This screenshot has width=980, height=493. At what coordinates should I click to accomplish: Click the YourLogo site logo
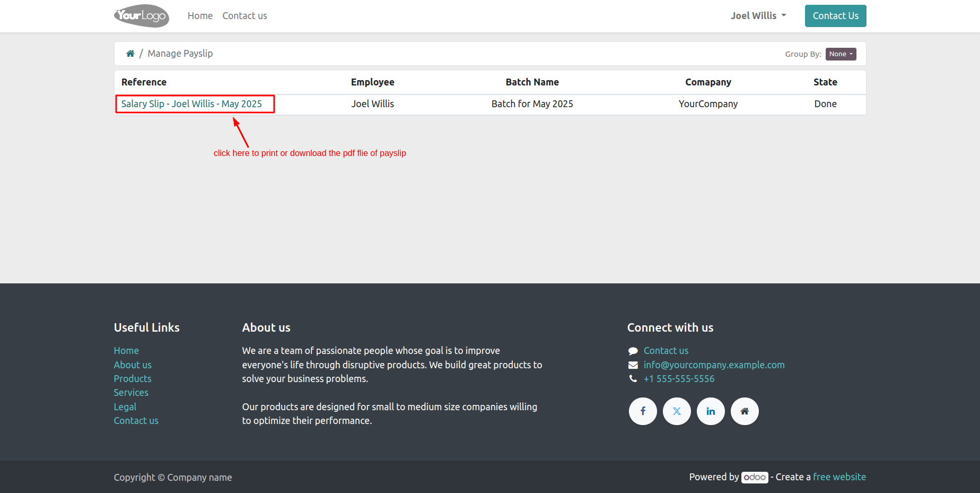tap(142, 16)
